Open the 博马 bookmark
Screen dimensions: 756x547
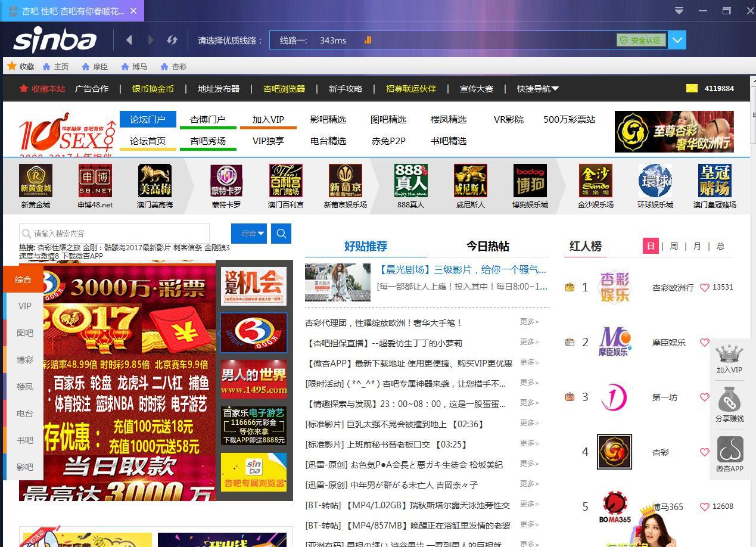tap(134, 67)
